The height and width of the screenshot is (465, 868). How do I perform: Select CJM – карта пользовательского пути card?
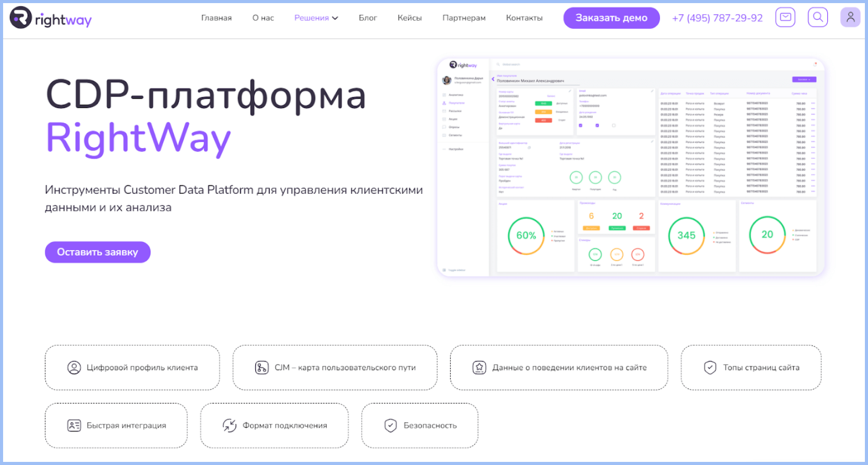pos(335,368)
